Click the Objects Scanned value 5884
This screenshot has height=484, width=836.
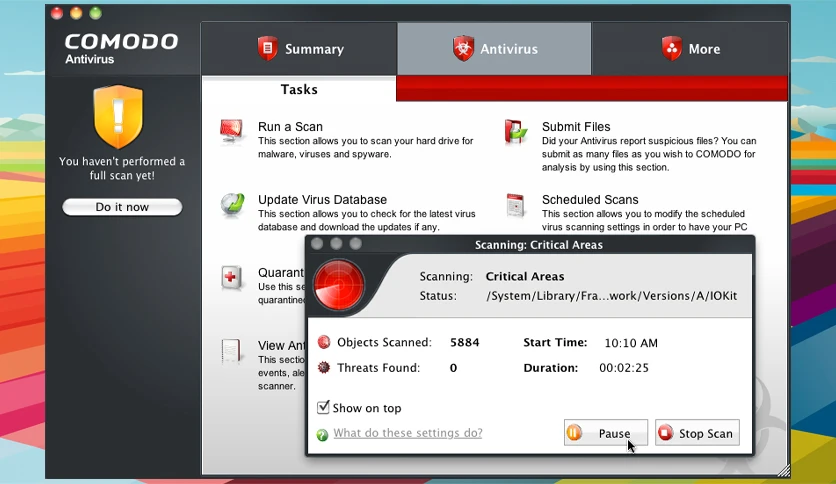[464, 342]
